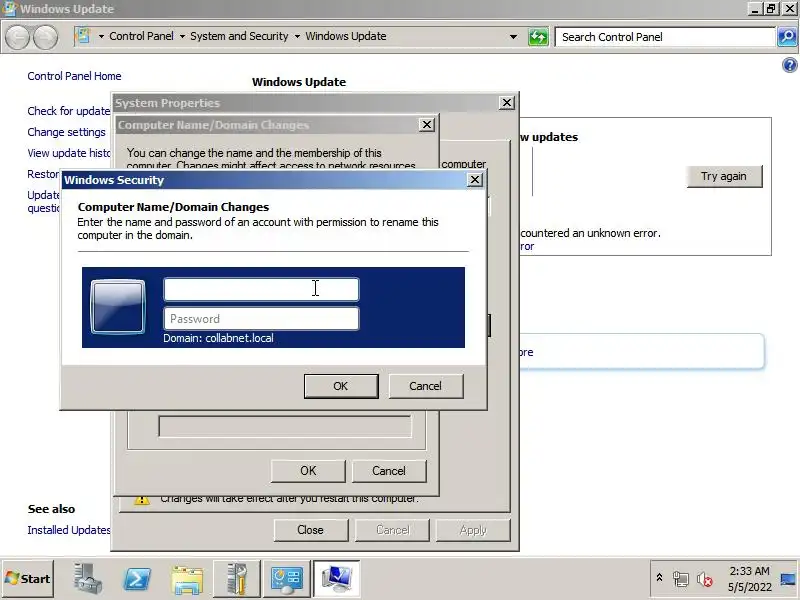Image resolution: width=800 pixels, height=600 pixels.
Task: Open Control Panel Home link
Action: [x=74, y=76]
